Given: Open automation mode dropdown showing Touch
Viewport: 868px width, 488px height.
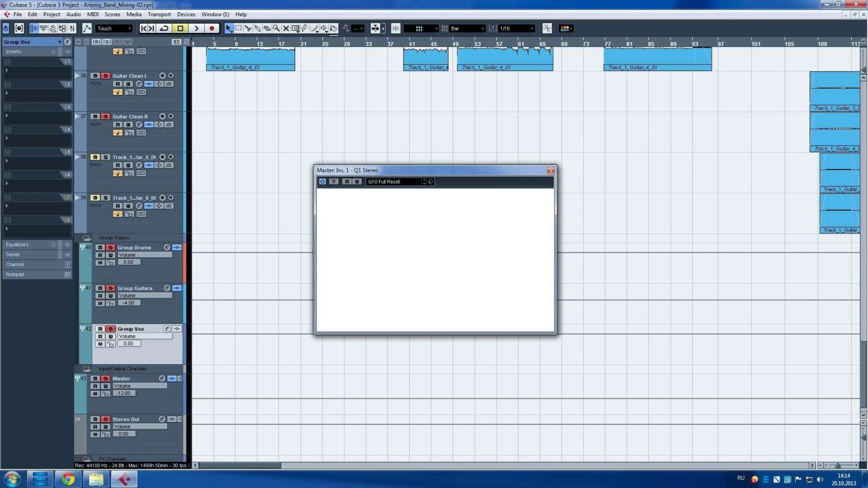Looking at the screenshot, I should pyautogui.click(x=114, y=28).
